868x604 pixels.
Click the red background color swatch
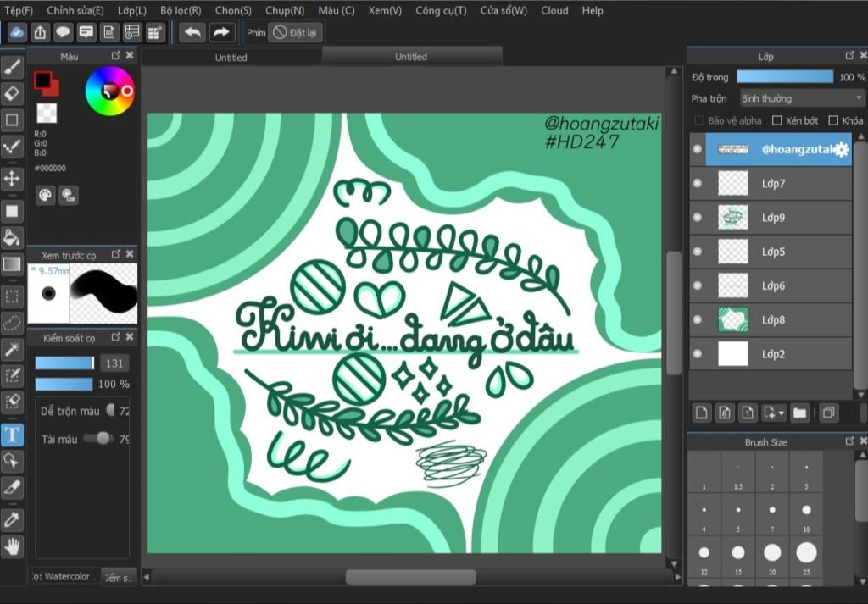pyautogui.click(x=52, y=89)
